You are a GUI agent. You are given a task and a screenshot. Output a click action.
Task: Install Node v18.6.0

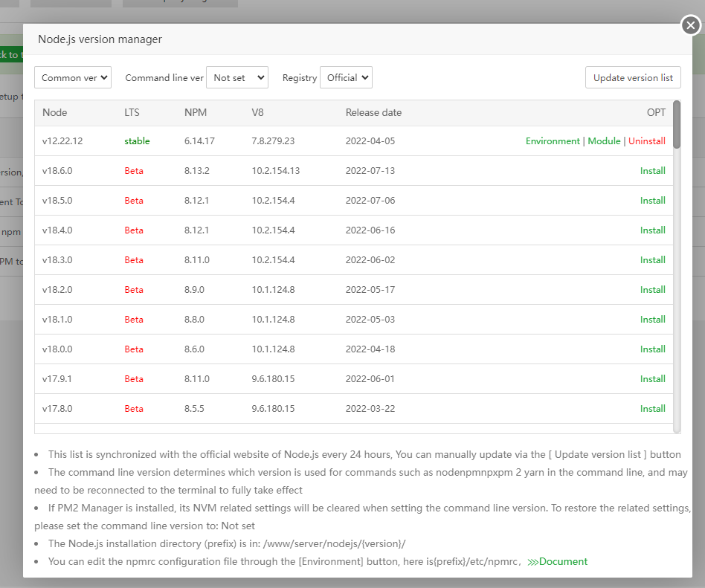652,171
